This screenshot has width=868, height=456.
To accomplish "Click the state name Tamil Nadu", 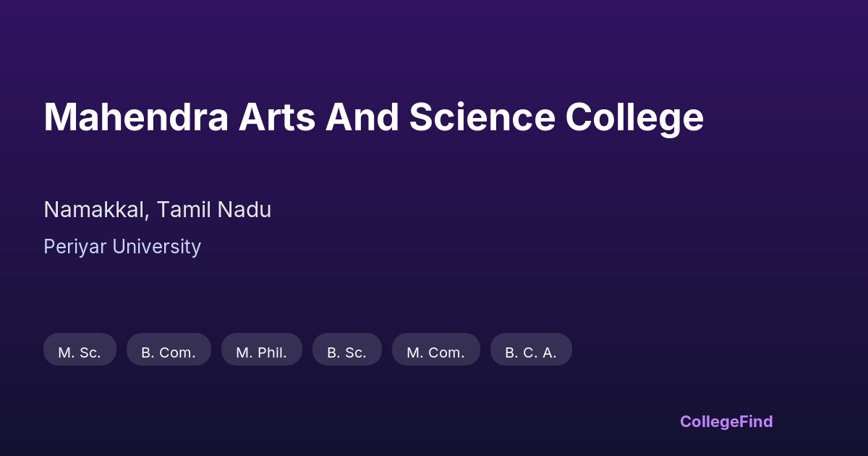I will point(214,210).
